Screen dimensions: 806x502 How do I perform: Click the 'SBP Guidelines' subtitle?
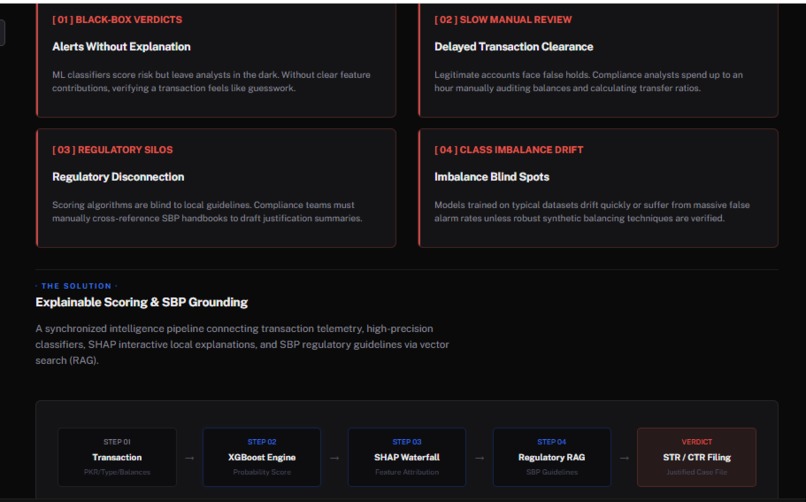(x=552, y=472)
